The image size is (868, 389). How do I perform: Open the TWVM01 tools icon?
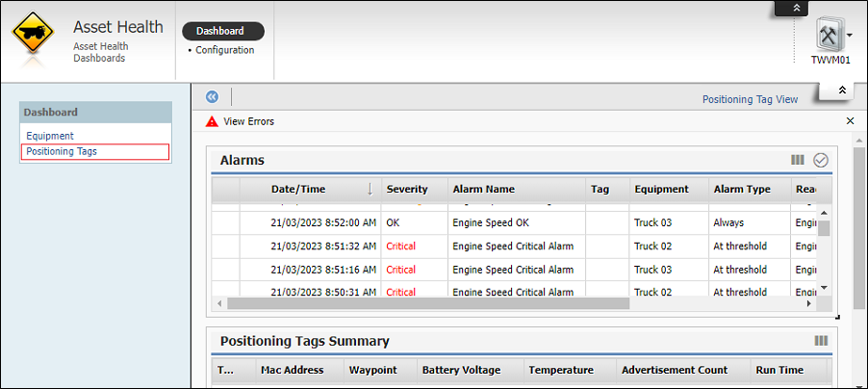[x=830, y=35]
